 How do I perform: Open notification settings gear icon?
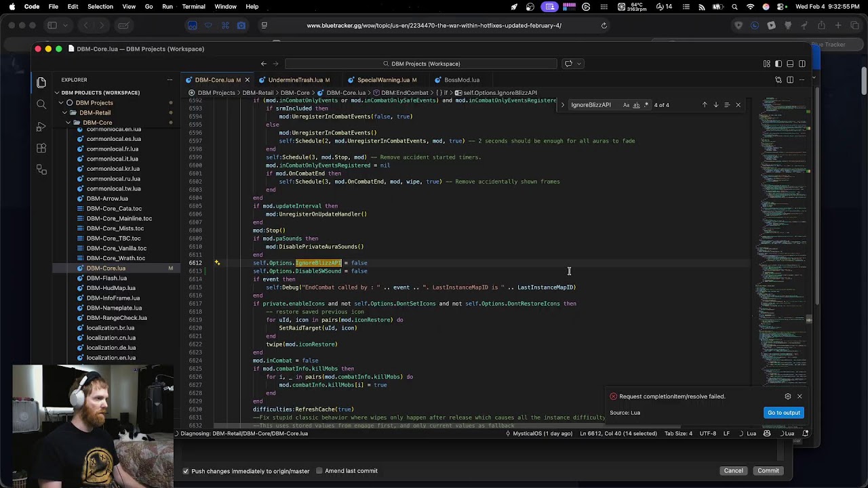coord(787,396)
